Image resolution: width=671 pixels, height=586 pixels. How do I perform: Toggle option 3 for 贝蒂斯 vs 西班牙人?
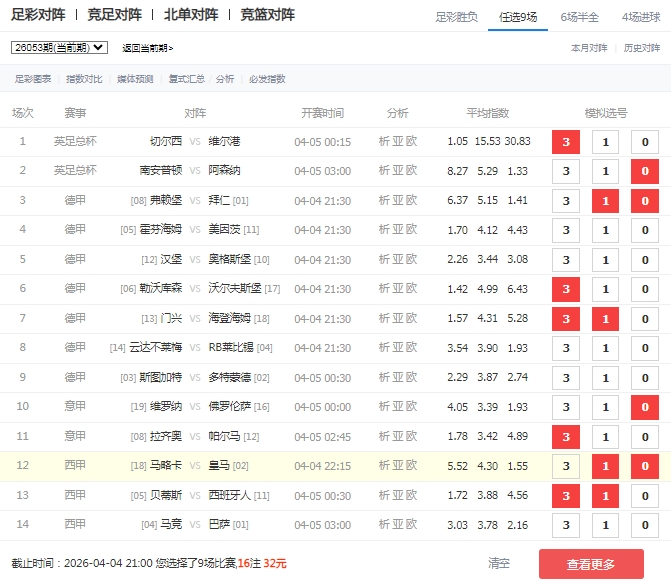coord(566,496)
